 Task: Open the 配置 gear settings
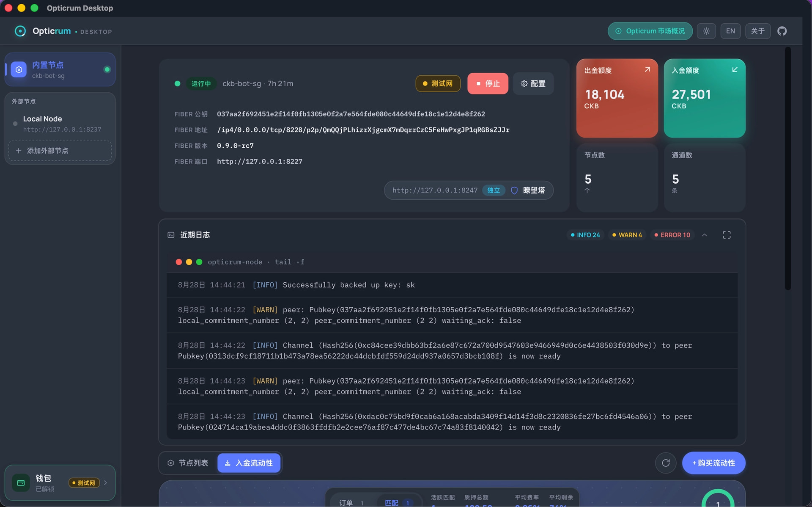pyautogui.click(x=533, y=83)
